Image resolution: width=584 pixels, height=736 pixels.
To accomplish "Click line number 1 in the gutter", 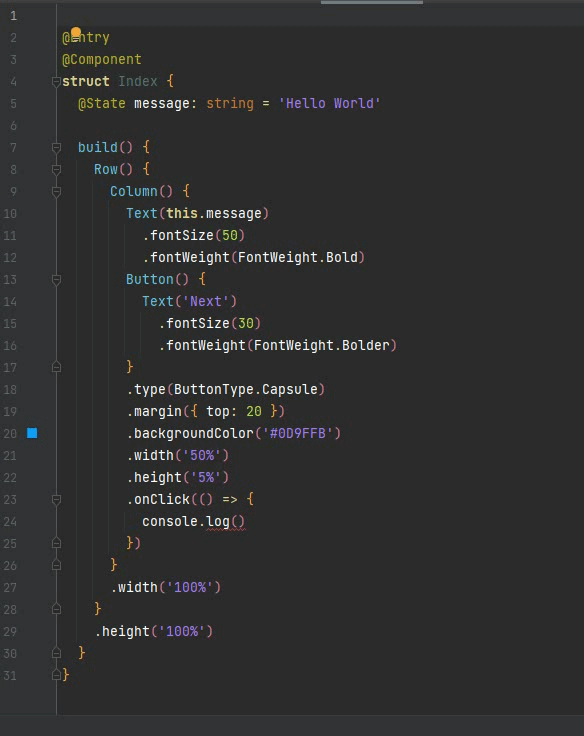I will tap(13, 16).
